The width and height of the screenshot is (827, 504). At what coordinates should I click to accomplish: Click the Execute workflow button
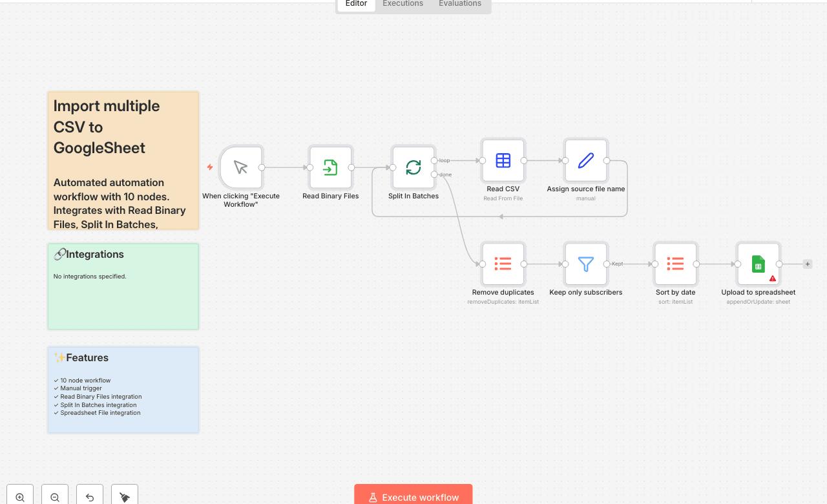tap(413, 496)
